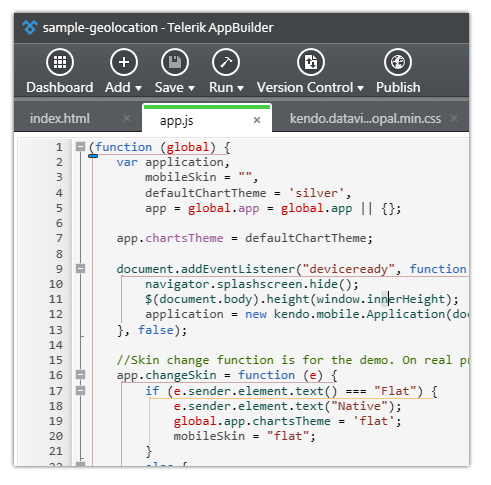The height and width of the screenshot is (485, 491).
Task: Open the Add dropdown arrow
Action: pos(138,88)
